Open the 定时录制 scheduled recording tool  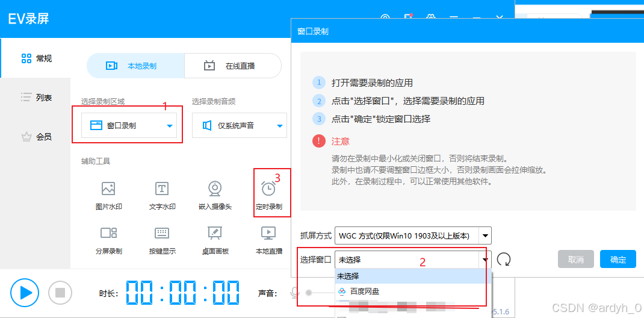(268, 196)
